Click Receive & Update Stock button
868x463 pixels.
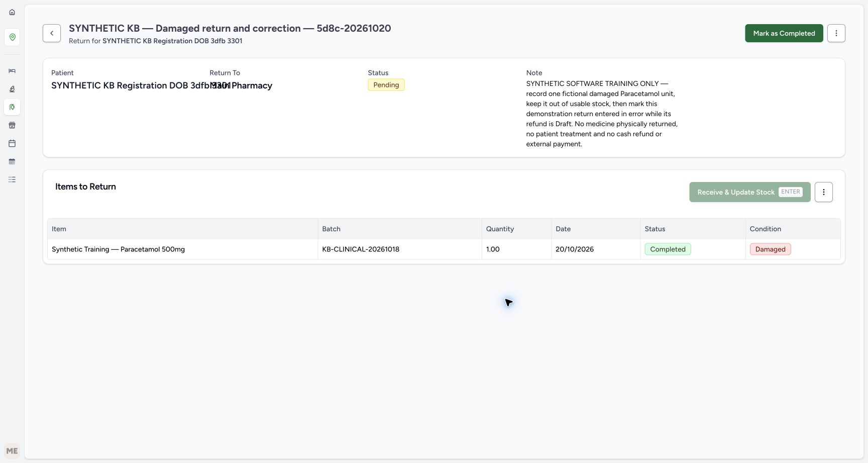[x=749, y=192]
